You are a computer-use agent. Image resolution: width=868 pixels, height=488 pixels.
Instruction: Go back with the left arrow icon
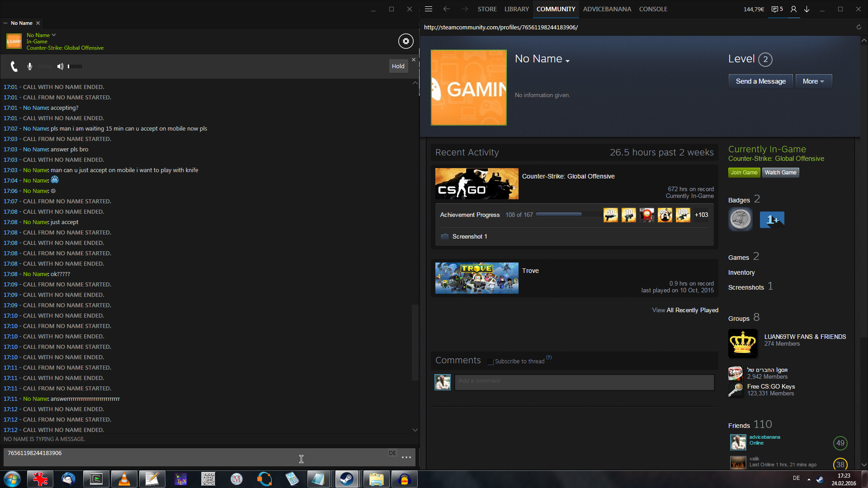point(447,9)
